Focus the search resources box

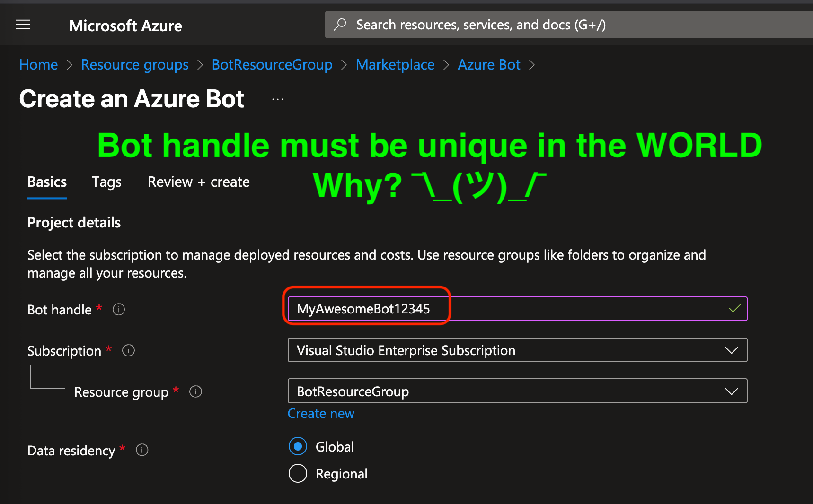pyautogui.click(x=569, y=25)
